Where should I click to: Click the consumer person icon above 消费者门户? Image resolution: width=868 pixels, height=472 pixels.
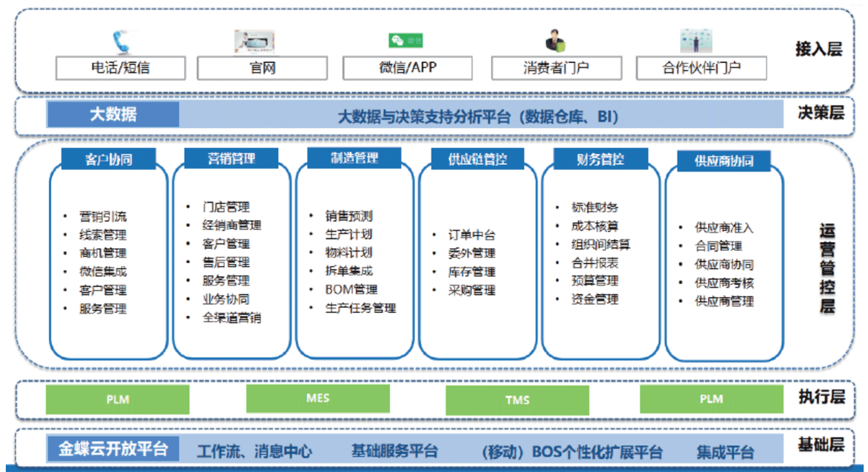(x=555, y=40)
